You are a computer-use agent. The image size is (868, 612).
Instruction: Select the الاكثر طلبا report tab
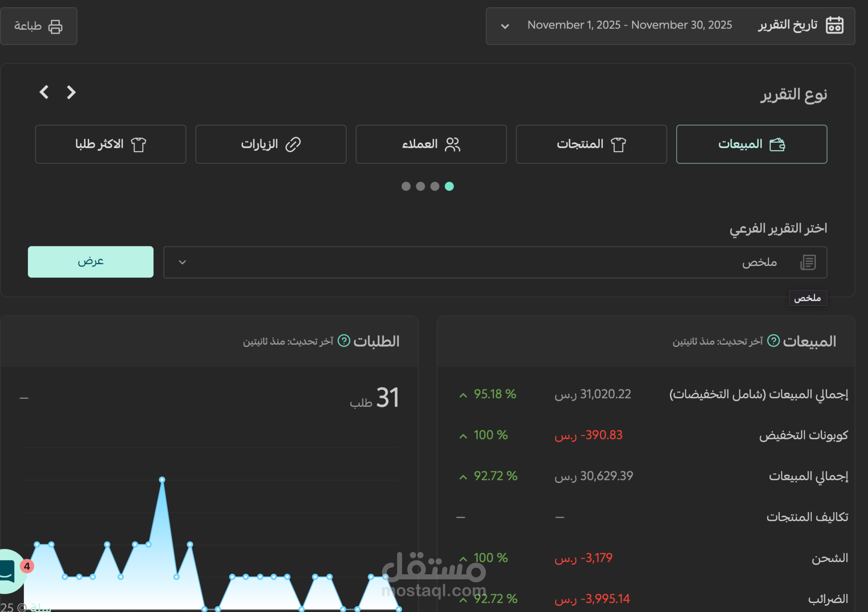(x=110, y=144)
